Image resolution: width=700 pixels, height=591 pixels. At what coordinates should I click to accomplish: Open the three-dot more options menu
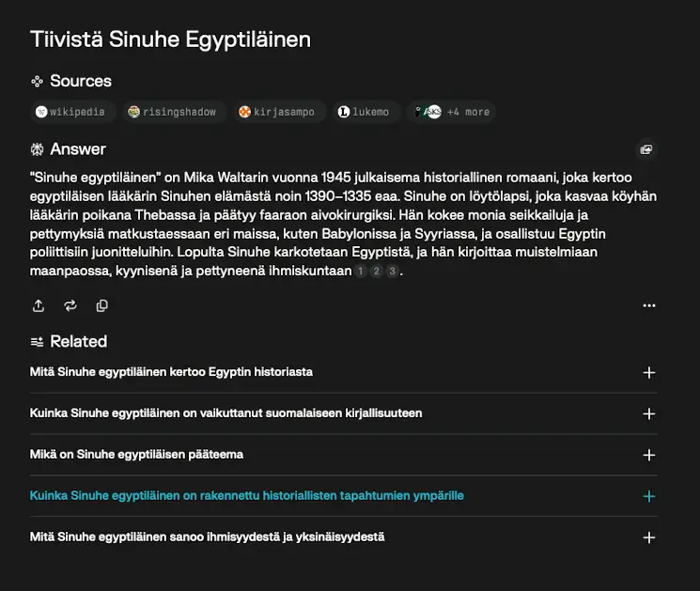point(649,305)
